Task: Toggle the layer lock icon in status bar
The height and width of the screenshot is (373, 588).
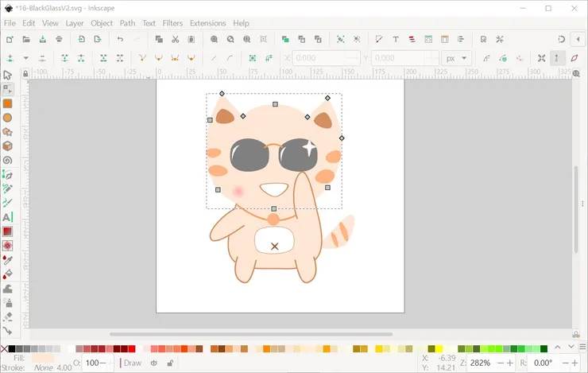Action: pos(171,363)
